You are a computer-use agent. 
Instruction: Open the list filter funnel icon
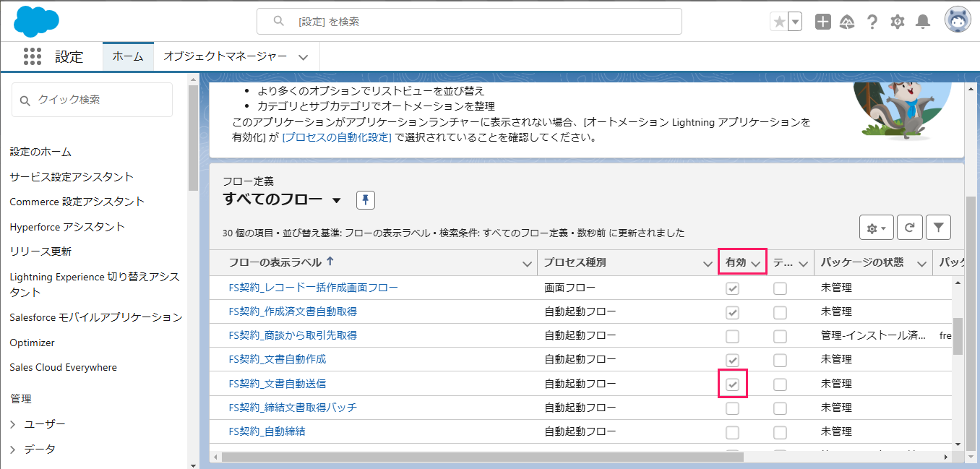[x=938, y=228]
